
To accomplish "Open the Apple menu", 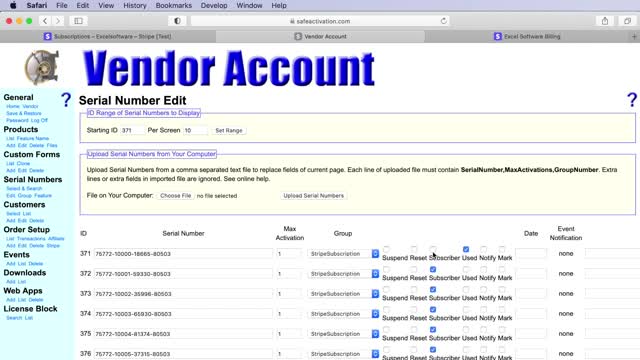I will pos(13,5).
